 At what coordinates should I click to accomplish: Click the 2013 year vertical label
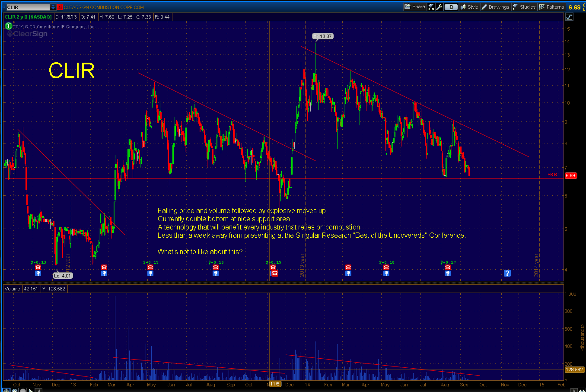coord(302,265)
